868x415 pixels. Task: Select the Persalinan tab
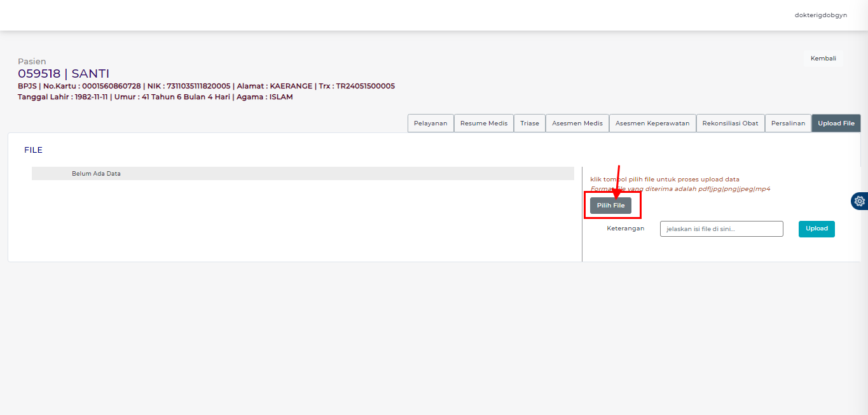(x=788, y=123)
